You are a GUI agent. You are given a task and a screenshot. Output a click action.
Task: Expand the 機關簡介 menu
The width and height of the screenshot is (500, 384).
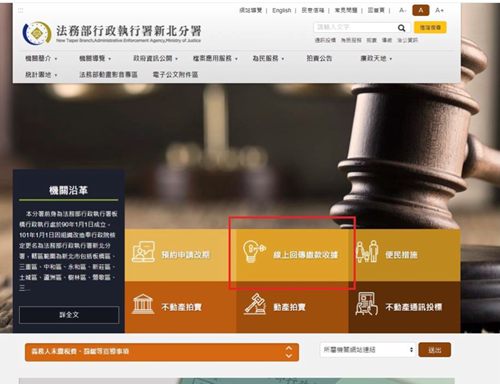41,58
